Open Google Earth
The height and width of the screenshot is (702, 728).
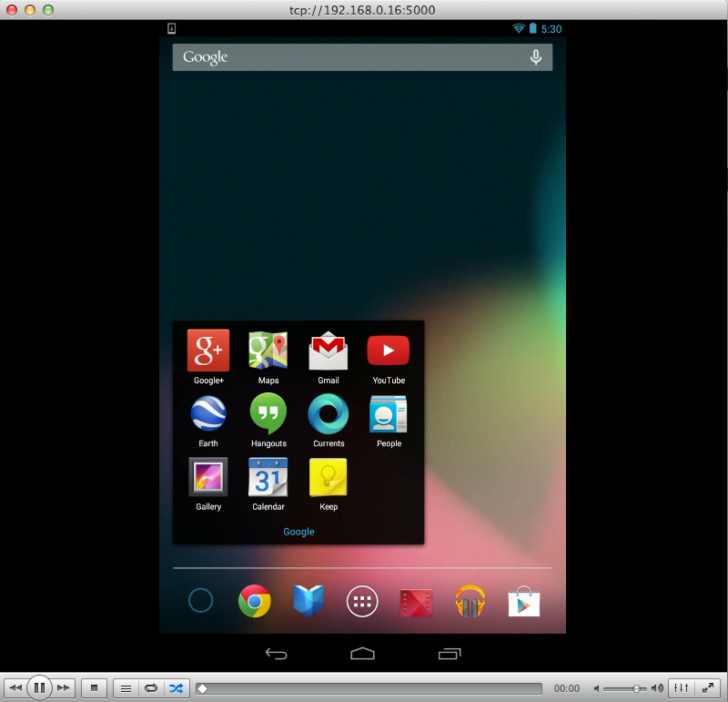207,413
